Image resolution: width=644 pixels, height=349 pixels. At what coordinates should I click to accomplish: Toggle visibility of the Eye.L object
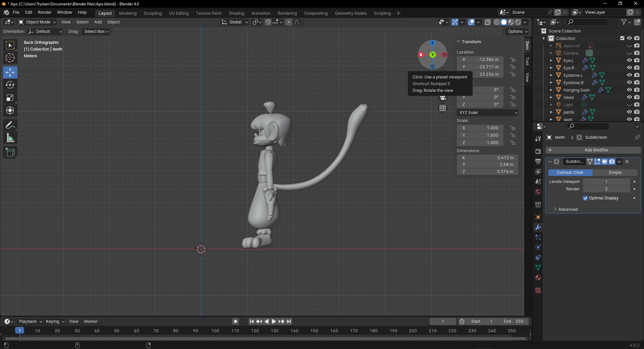click(629, 60)
